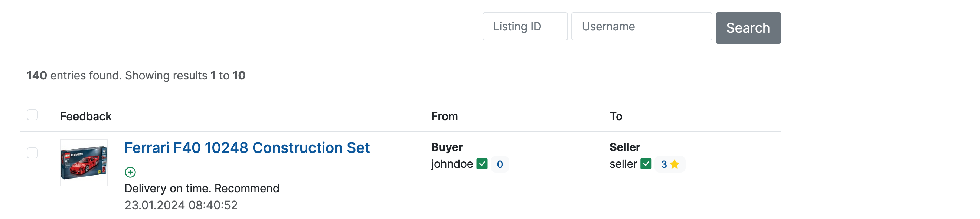The image size is (980, 219).
Task: Focus the Listing ID input field
Action: pyautogui.click(x=525, y=27)
